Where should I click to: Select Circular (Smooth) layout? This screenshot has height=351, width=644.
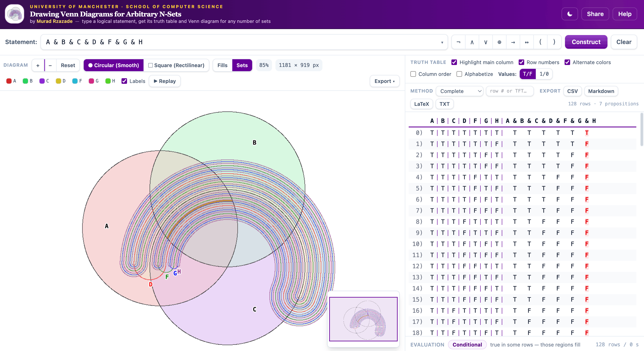[114, 65]
